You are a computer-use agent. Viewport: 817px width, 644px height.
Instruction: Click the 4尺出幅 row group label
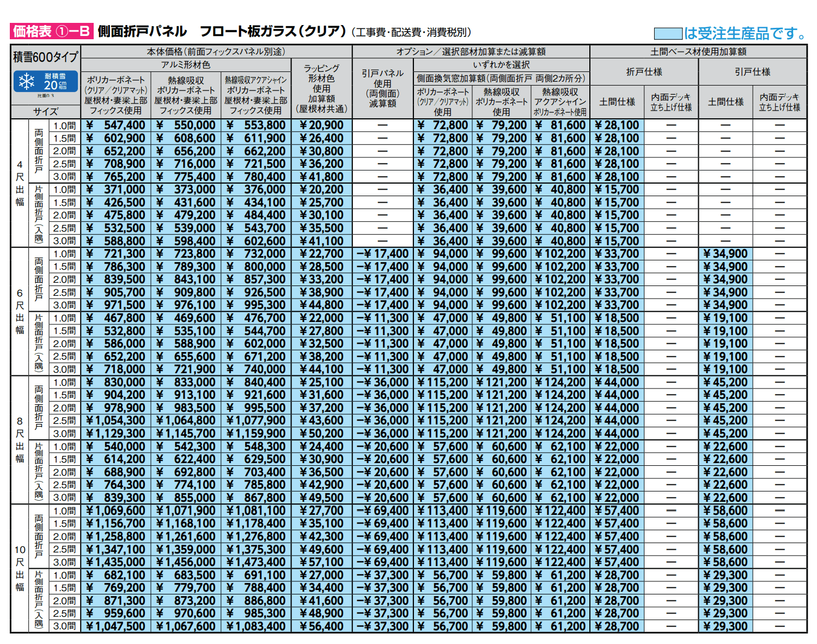click(x=20, y=183)
